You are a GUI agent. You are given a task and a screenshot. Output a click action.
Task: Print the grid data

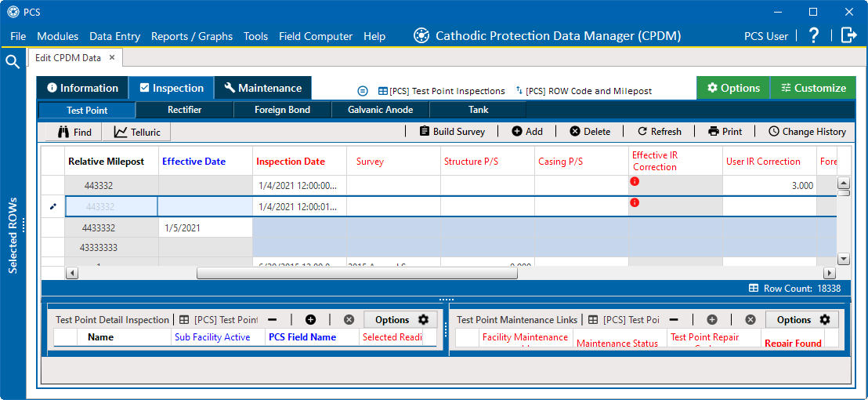725,132
